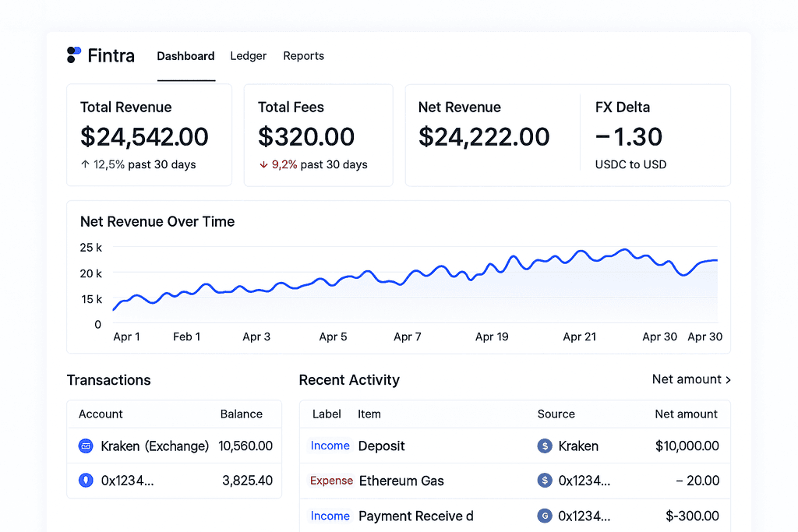Open the Dashboard tab
This screenshot has width=798, height=532.
[185, 56]
